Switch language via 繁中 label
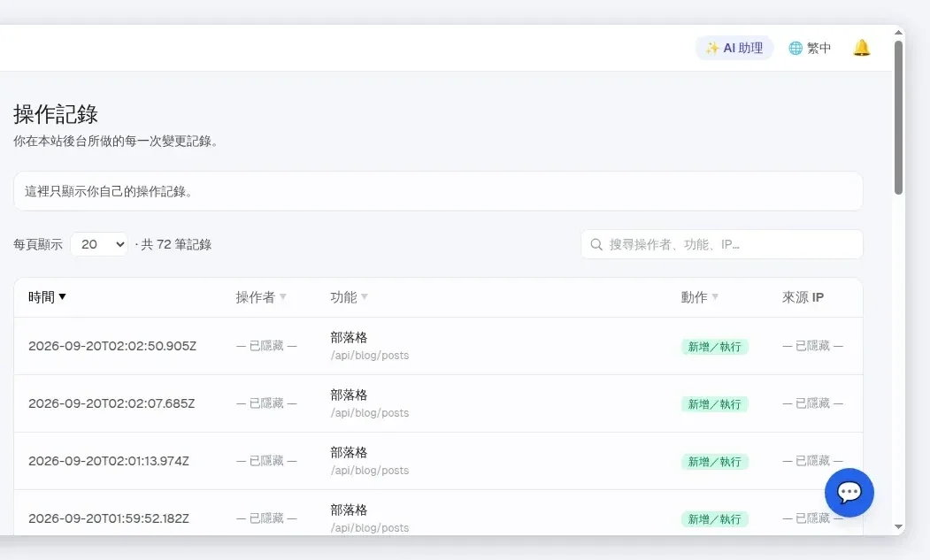Image resolution: width=930 pixels, height=560 pixels. coord(819,48)
